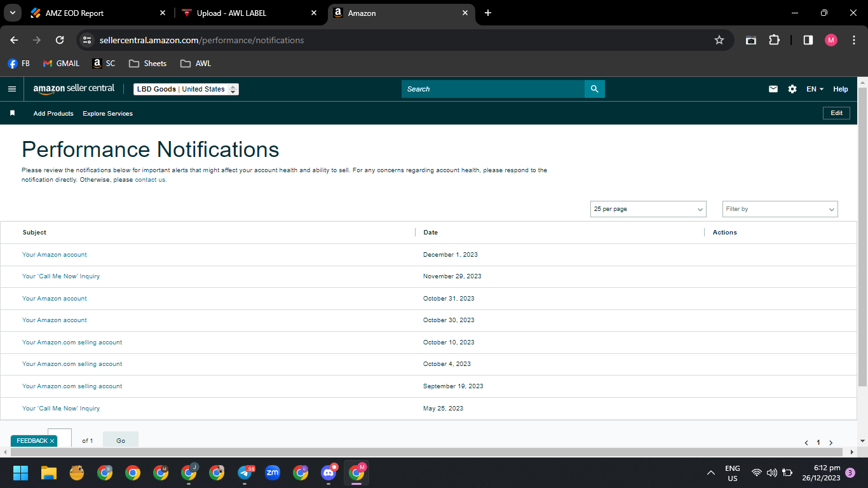Expand the Filter by dropdown
The image size is (868, 488).
tap(780, 209)
